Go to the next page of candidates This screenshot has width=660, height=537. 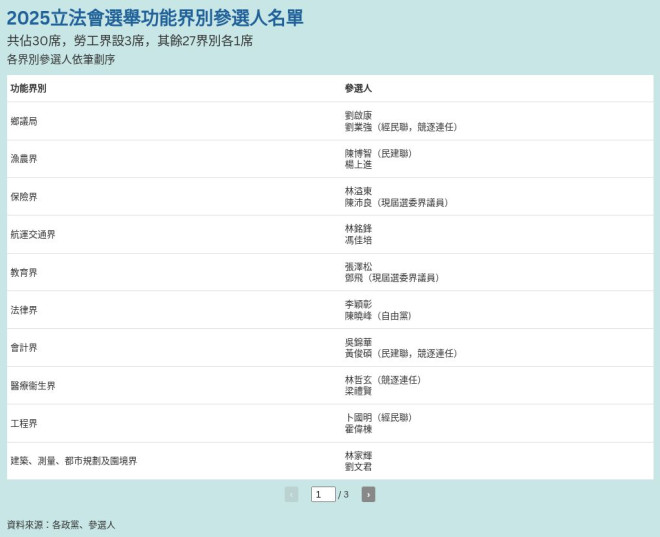(368, 494)
